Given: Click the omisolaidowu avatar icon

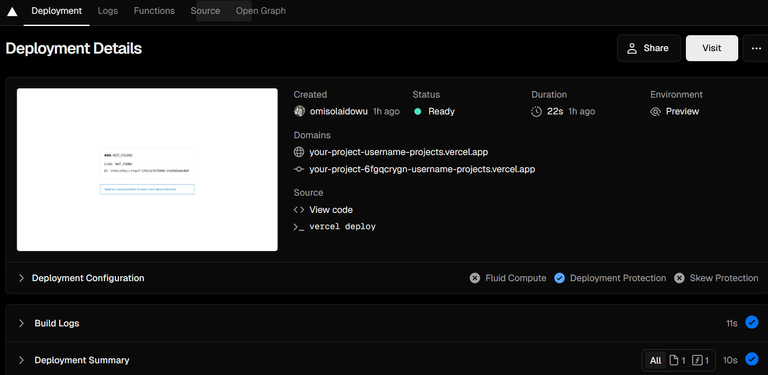Looking at the screenshot, I should [x=299, y=111].
